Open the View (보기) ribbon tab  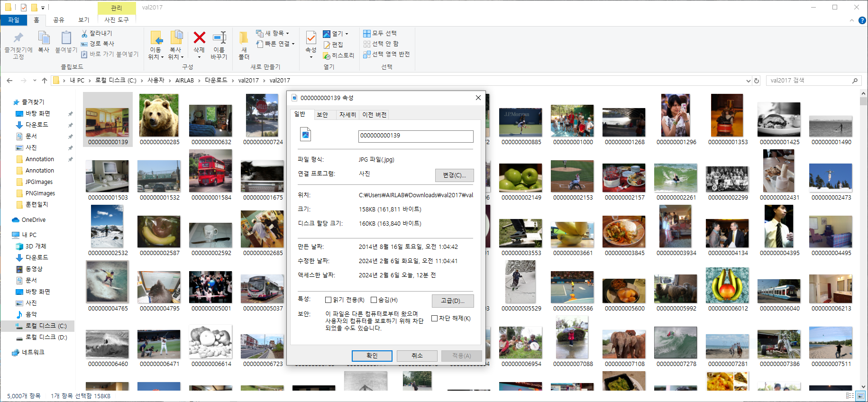coord(84,20)
